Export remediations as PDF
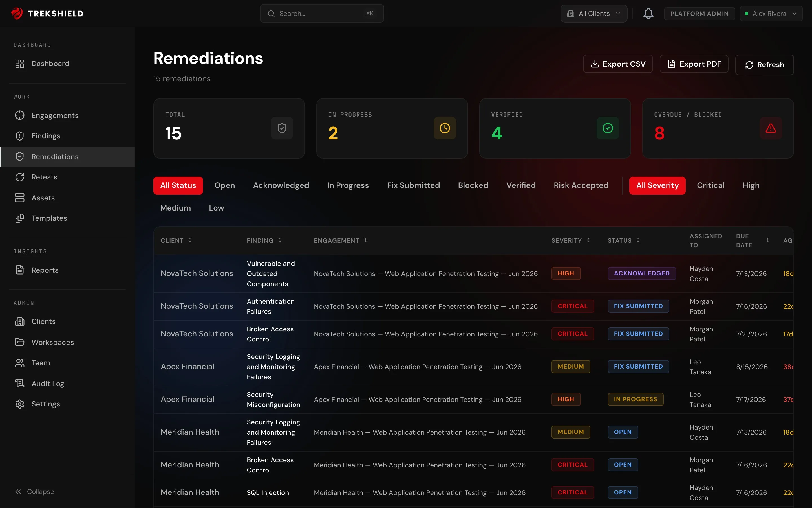This screenshot has width=812, height=508. point(694,64)
